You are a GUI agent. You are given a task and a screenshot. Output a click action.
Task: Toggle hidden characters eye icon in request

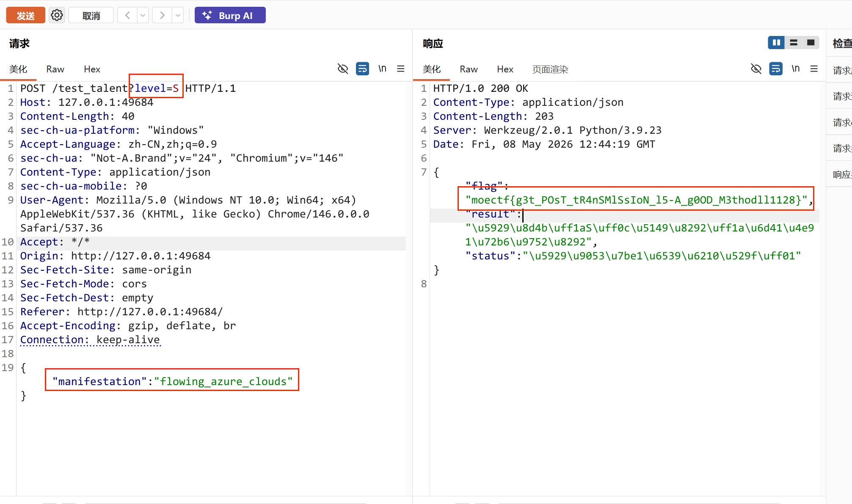[x=343, y=69]
